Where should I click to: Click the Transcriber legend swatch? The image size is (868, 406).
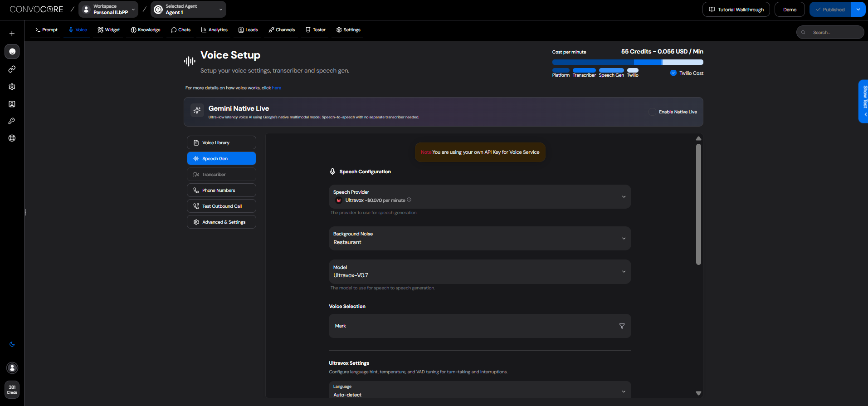pos(584,70)
